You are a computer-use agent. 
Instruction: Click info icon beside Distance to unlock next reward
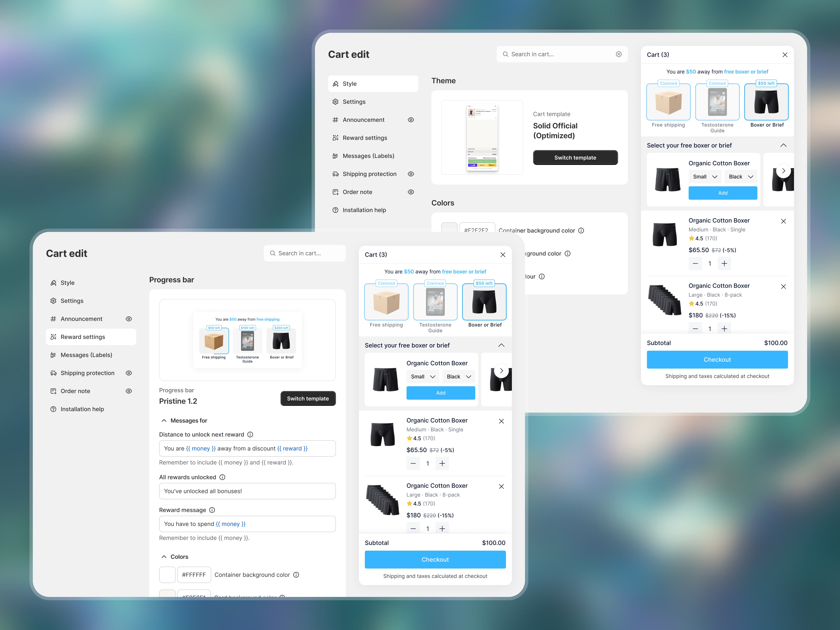250,434
